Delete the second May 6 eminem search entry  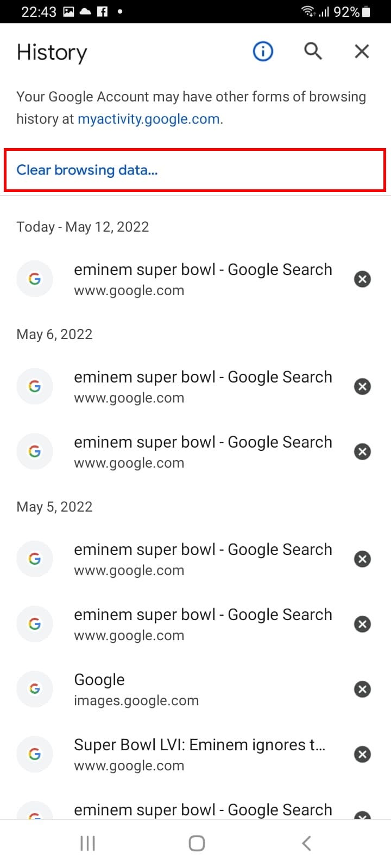click(x=362, y=451)
